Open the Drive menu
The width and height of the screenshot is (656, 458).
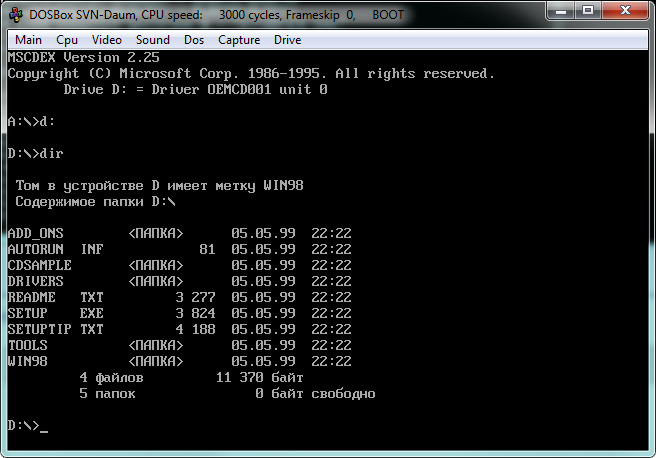click(287, 40)
